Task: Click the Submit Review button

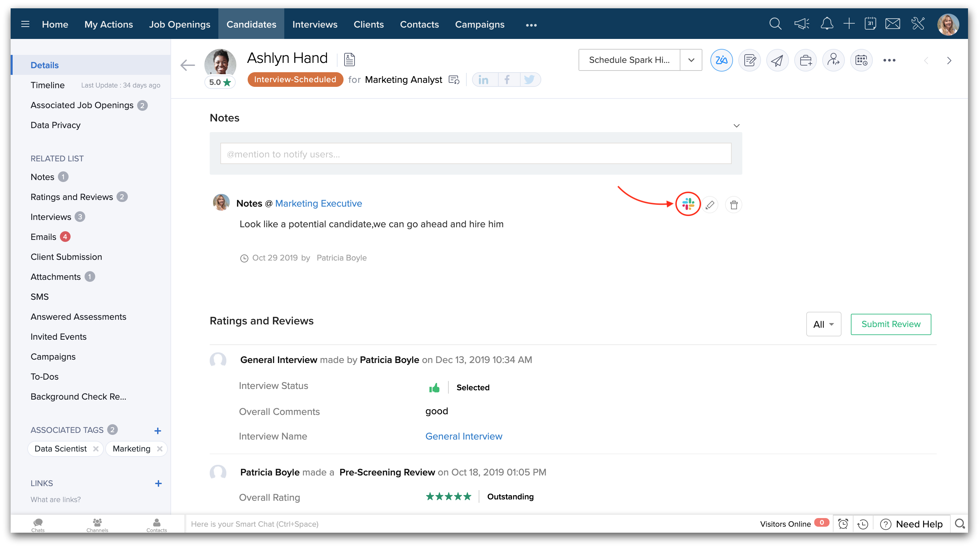Action: click(x=890, y=324)
